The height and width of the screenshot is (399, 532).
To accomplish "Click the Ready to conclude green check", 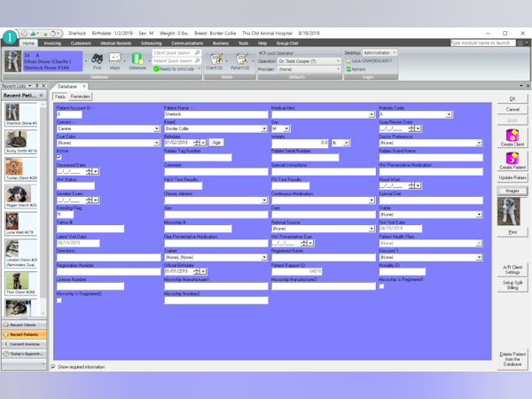I will [x=156, y=69].
